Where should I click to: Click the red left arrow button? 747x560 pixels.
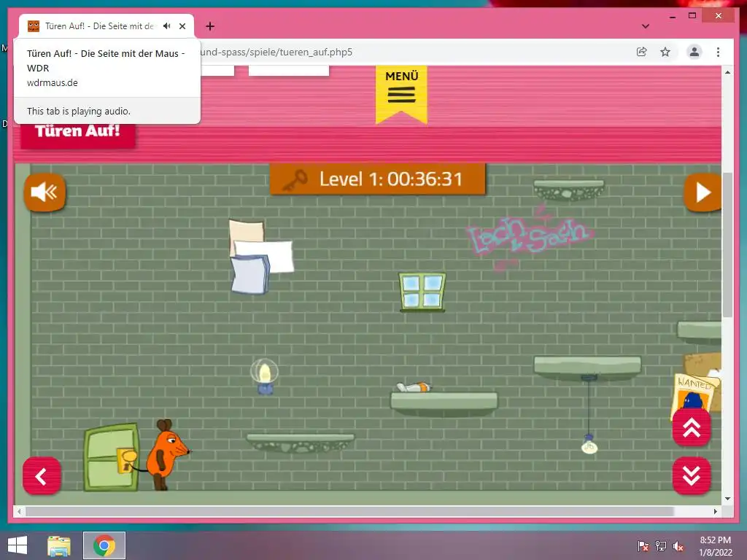click(x=42, y=475)
